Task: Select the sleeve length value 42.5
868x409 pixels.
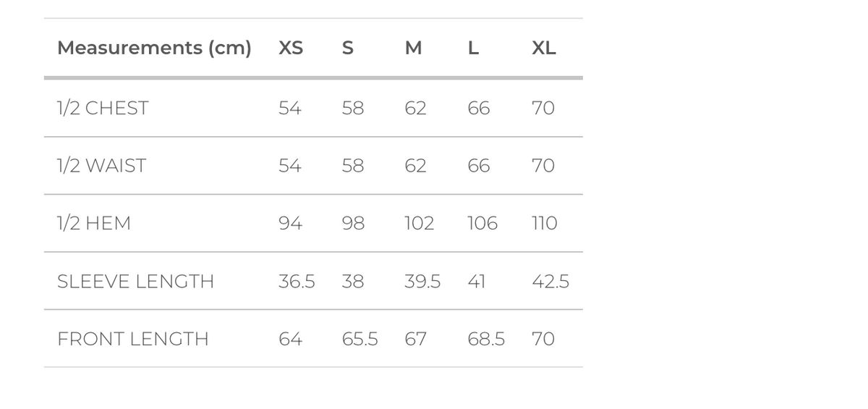Action: click(x=550, y=282)
